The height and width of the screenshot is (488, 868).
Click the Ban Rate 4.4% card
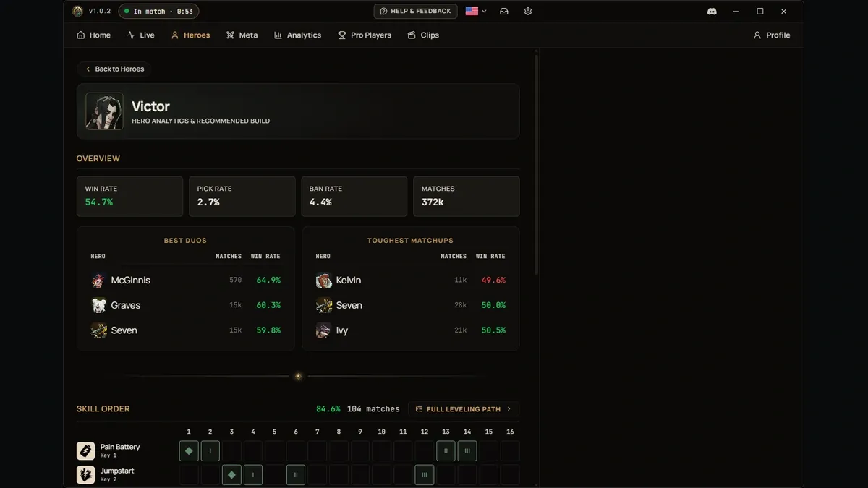click(354, 196)
